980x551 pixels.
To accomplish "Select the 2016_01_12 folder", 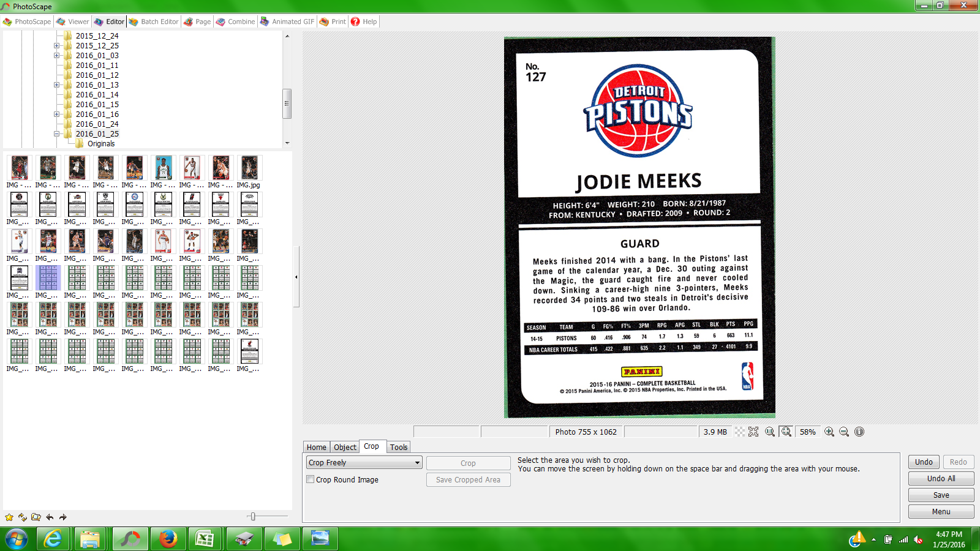I will point(97,75).
